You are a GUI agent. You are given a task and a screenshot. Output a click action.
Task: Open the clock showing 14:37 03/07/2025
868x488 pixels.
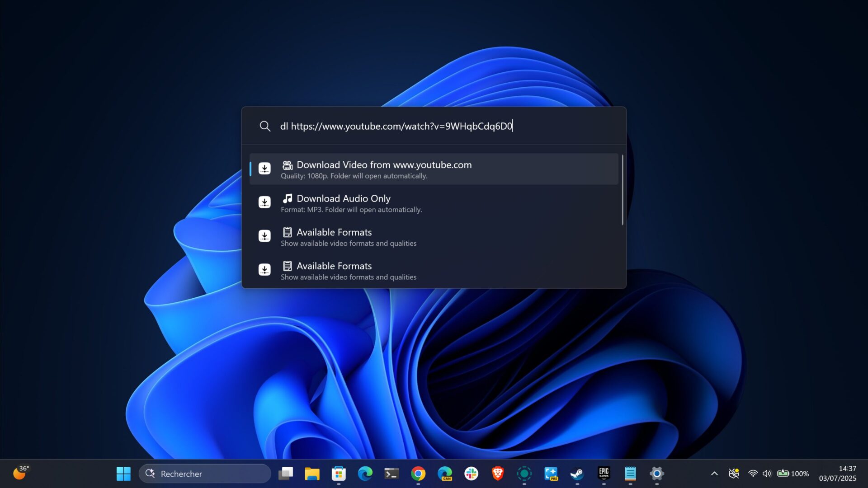tap(838, 474)
